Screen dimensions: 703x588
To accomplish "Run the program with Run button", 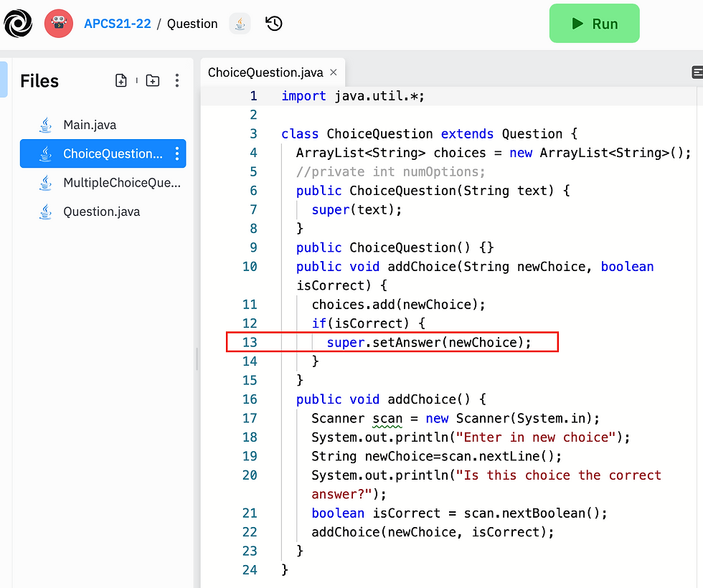I will point(594,23).
